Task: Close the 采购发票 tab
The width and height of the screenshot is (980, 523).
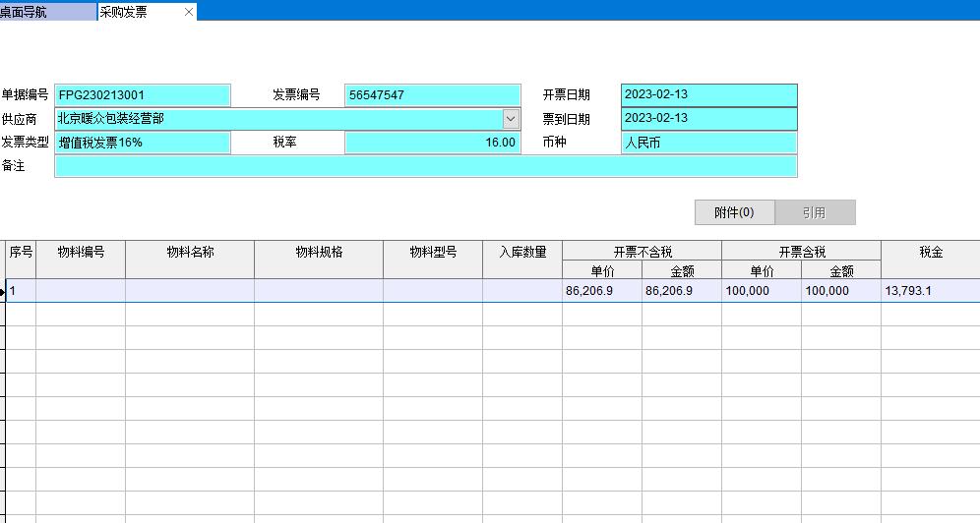Action: point(189,12)
